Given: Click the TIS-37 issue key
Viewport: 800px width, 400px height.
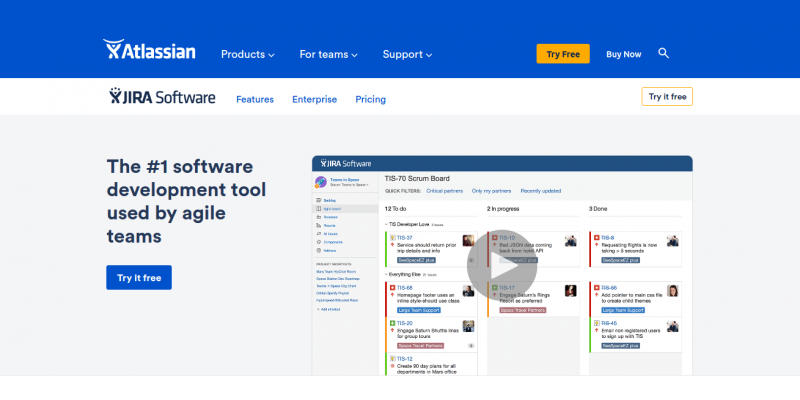Looking at the screenshot, I should [405, 238].
